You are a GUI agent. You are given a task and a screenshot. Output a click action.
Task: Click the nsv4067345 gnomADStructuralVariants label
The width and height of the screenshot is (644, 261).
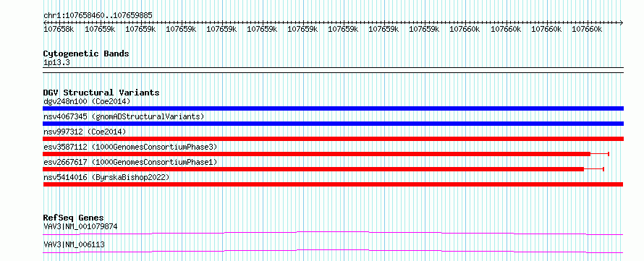tap(124, 116)
